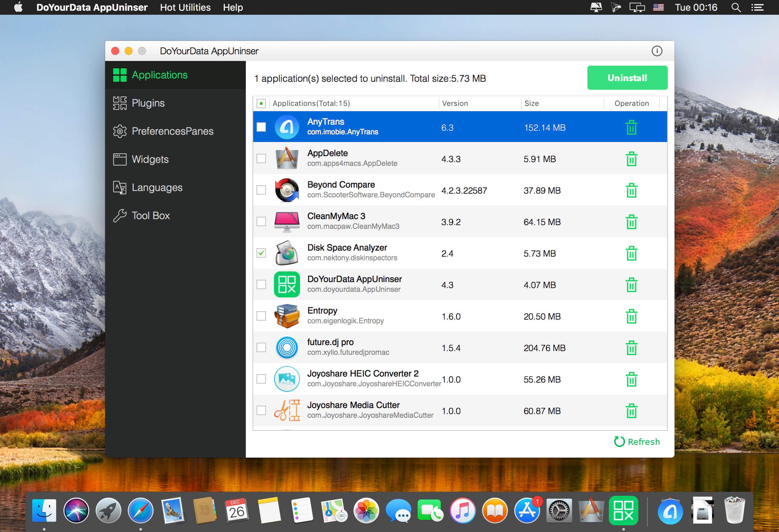The height and width of the screenshot is (532, 779).
Task: Open Notification Center in the menu bar
Action: click(757, 7)
